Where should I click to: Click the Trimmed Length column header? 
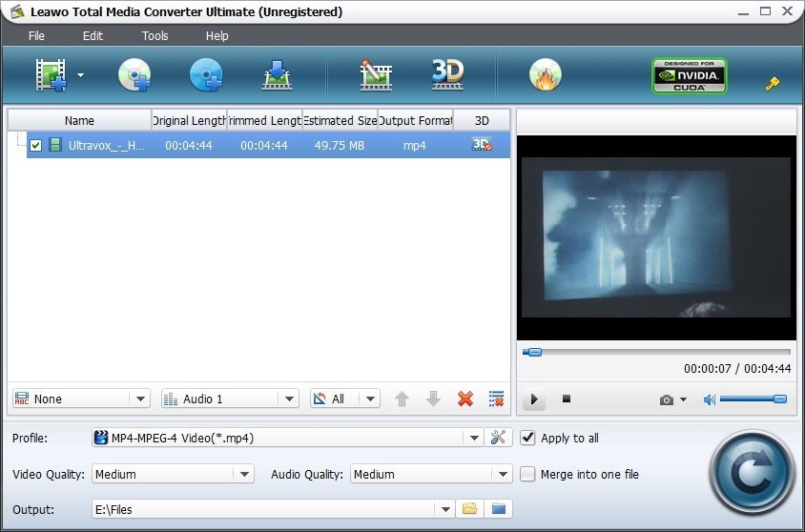264,120
